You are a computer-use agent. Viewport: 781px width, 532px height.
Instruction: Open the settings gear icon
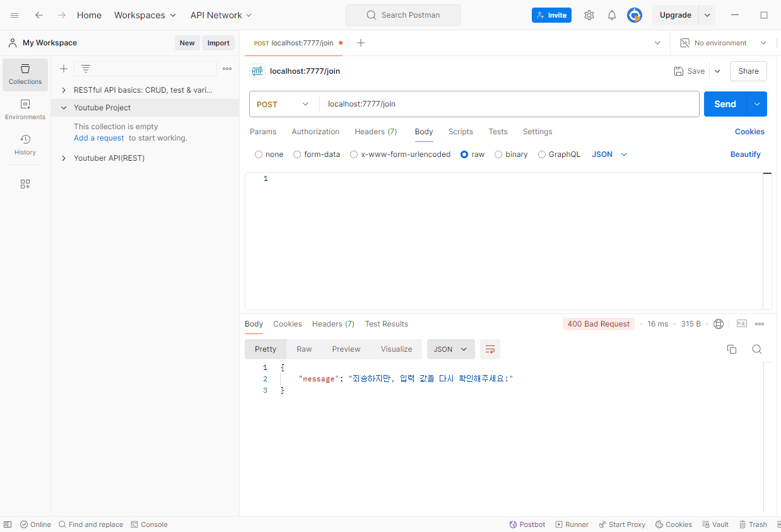pyautogui.click(x=589, y=15)
